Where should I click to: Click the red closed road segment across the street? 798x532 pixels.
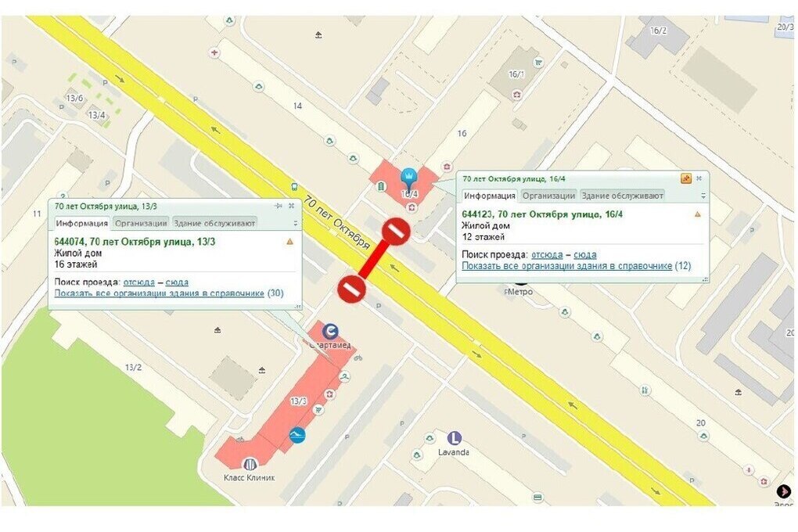click(x=374, y=261)
